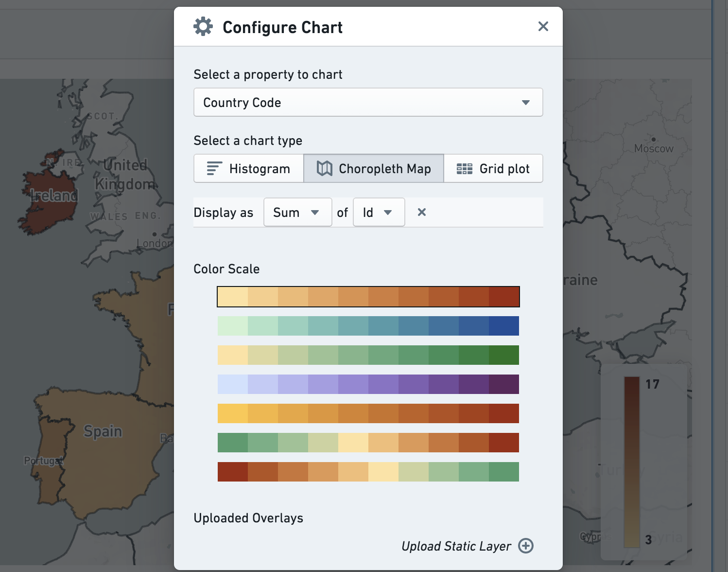The image size is (728, 572).
Task: Choose the brown-to-green diverging color scale
Action: click(x=368, y=472)
